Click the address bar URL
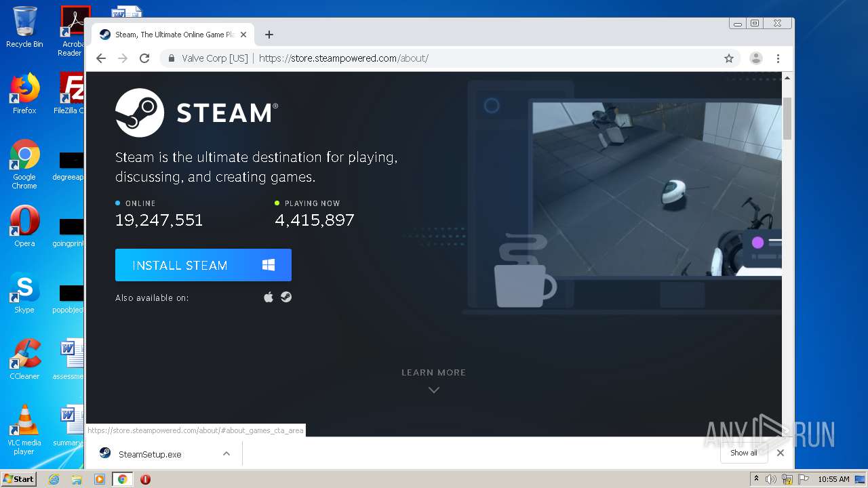This screenshot has height=488, width=868. (x=343, y=58)
